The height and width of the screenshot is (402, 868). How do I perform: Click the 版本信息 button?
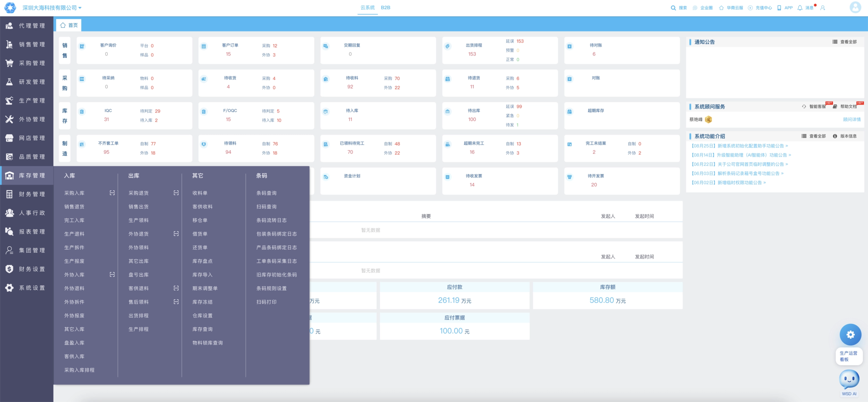[844, 136]
